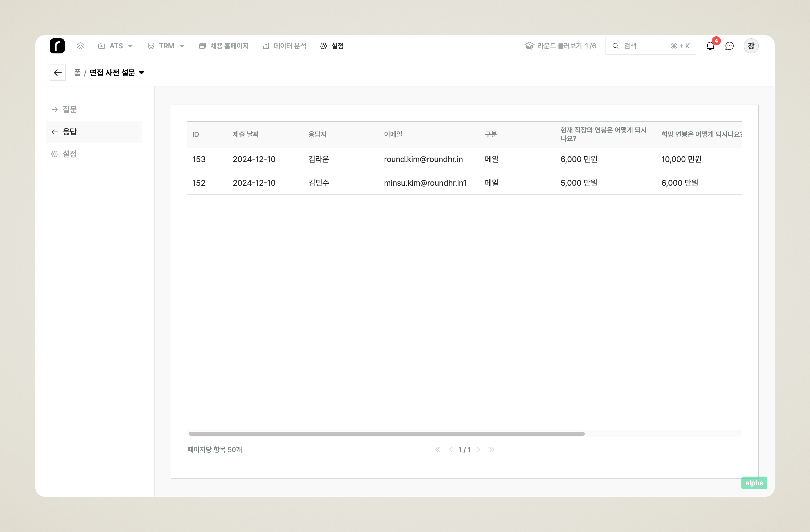Click the Round logo home icon
The height and width of the screenshot is (532, 810).
tap(57, 46)
